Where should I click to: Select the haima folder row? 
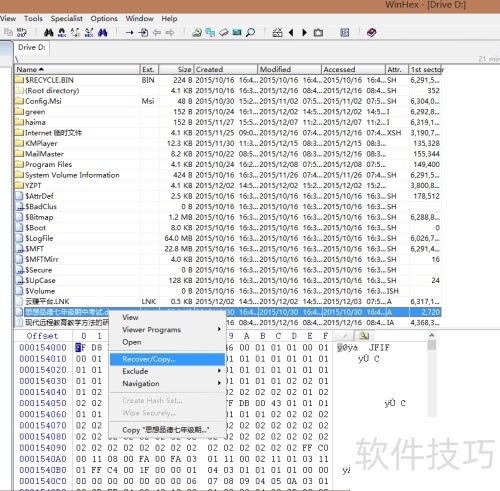(228, 122)
